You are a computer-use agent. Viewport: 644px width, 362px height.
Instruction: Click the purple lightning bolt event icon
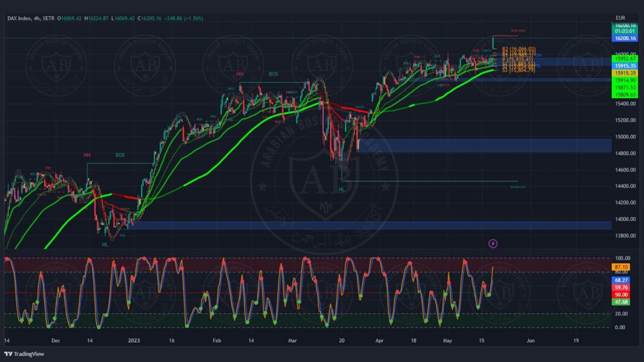pyautogui.click(x=493, y=244)
